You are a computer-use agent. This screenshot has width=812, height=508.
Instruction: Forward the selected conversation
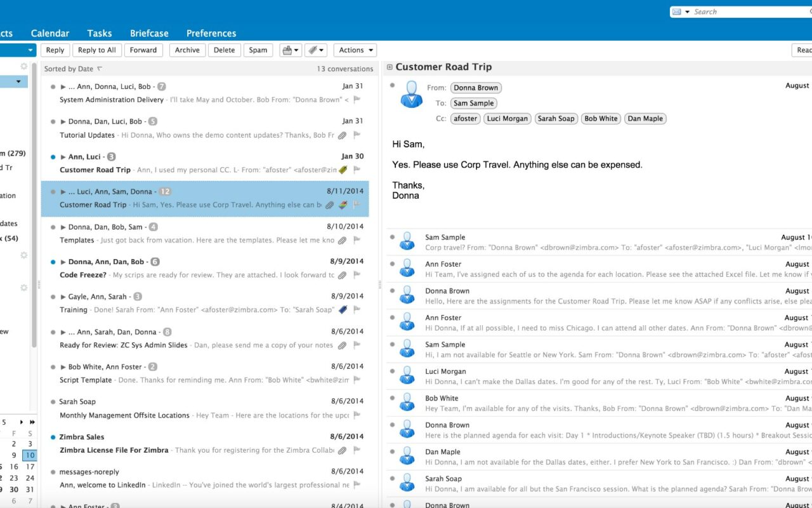143,50
